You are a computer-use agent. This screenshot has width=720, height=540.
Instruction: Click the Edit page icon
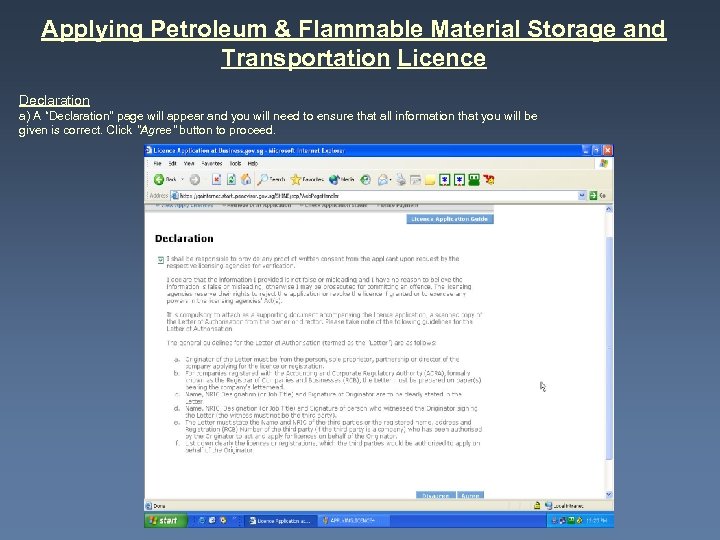tap(415, 180)
